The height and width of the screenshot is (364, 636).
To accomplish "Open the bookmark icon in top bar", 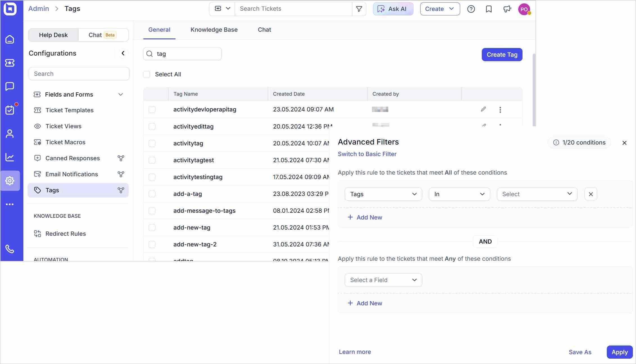I will (x=489, y=9).
